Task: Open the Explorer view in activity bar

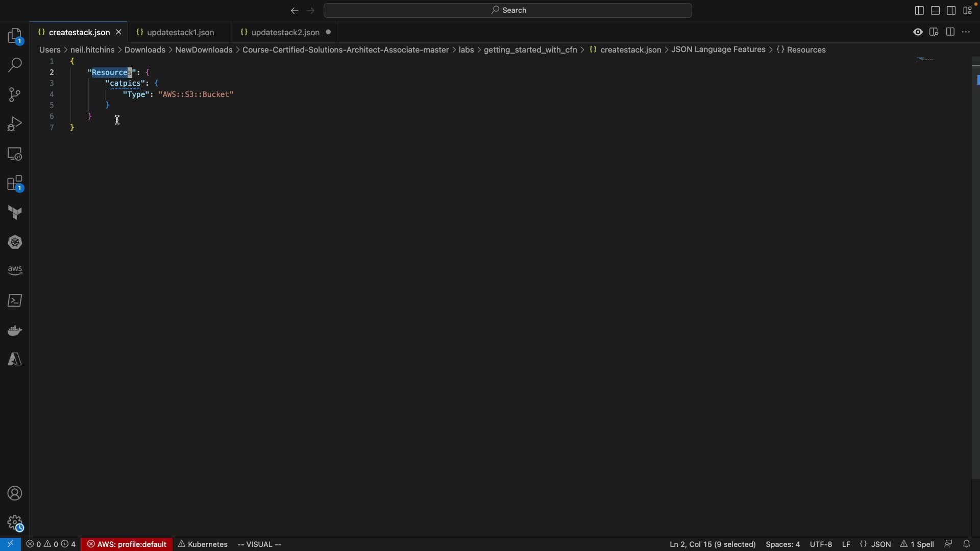Action: (15, 37)
